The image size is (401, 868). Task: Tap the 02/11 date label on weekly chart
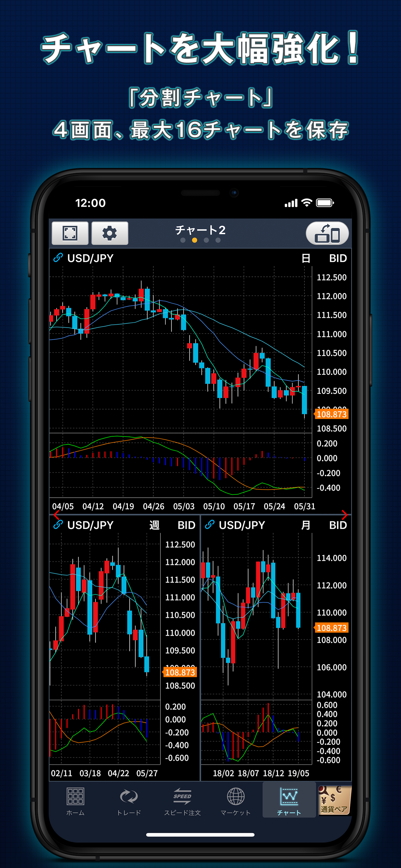61,773
